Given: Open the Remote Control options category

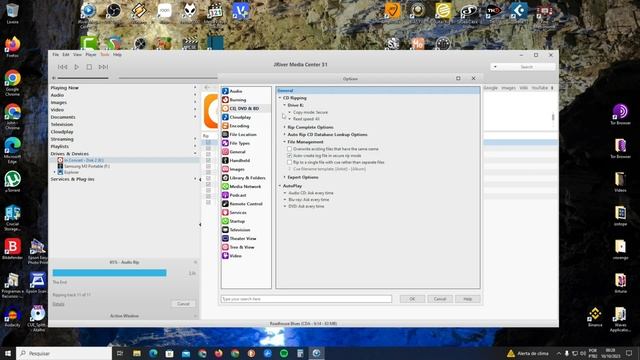Looking at the screenshot, I should [246, 204].
